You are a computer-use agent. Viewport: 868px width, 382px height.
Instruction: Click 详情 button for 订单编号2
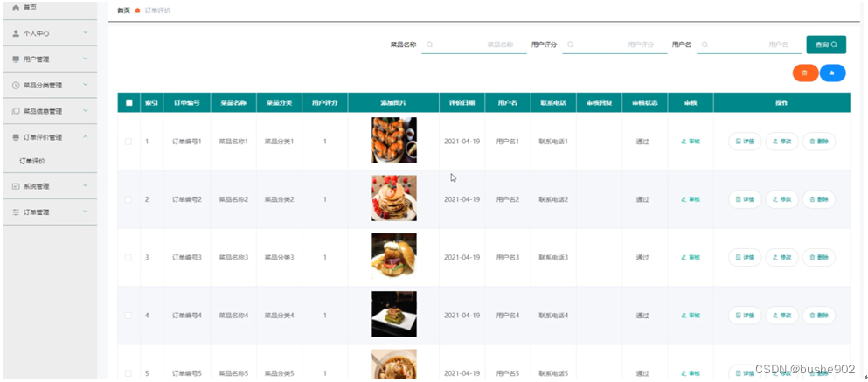745,199
